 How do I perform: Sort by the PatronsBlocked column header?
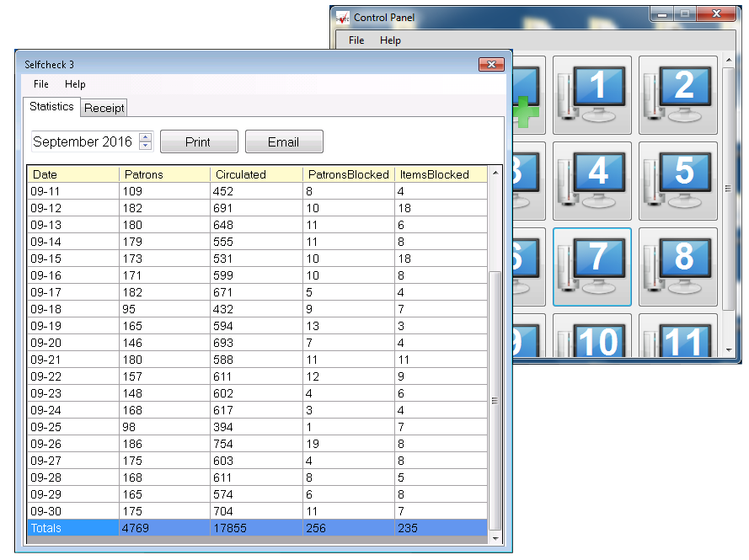point(349,174)
